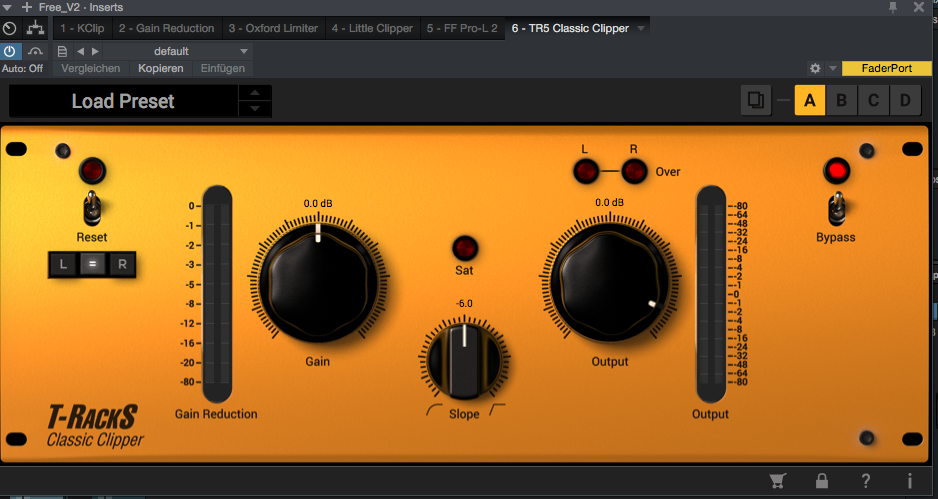Viewport: 938px width, 499px height.
Task: Select next preset arrow
Action: click(95, 51)
